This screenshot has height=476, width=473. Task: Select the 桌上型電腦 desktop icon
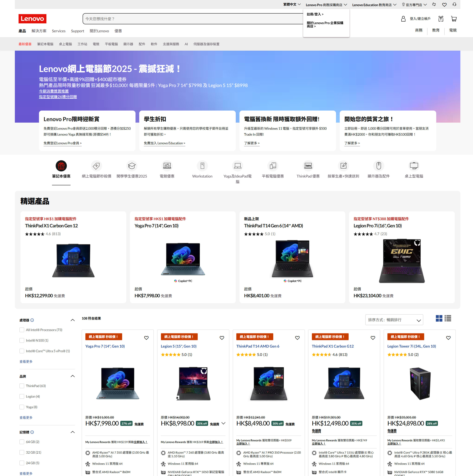coord(414,166)
